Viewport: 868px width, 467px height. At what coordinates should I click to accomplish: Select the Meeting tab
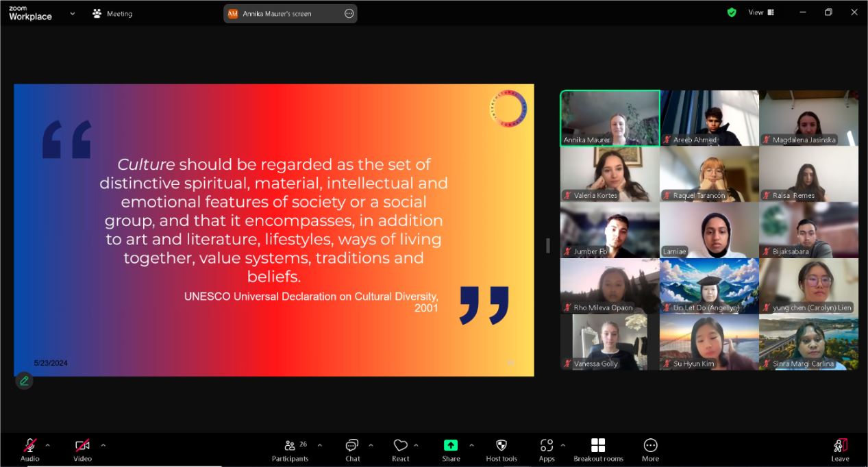point(112,14)
